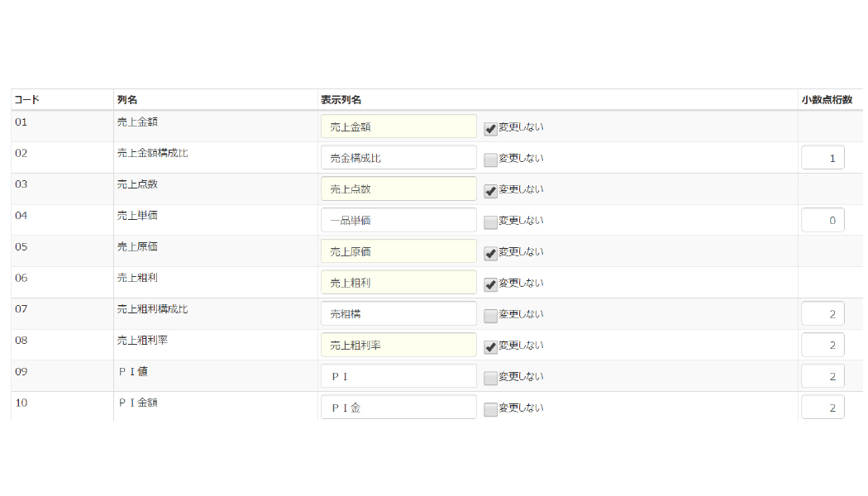Focus the ＰＩ金 display name input

[398, 408]
